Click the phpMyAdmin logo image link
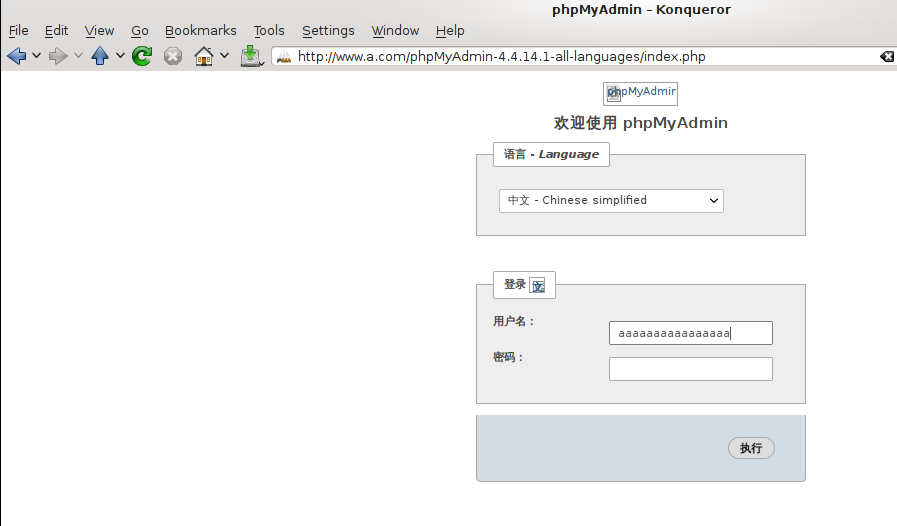The height and width of the screenshot is (526, 897). (640, 93)
